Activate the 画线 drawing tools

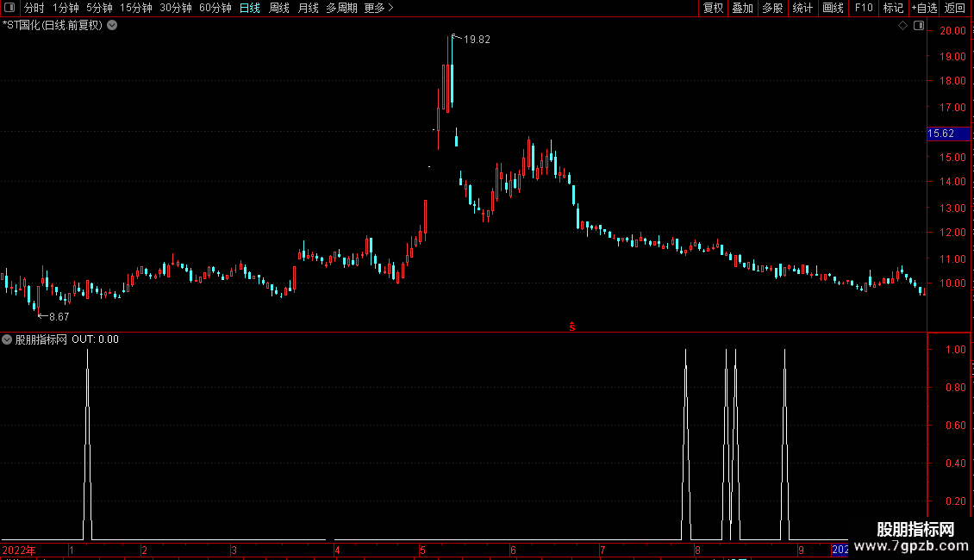pos(833,8)
